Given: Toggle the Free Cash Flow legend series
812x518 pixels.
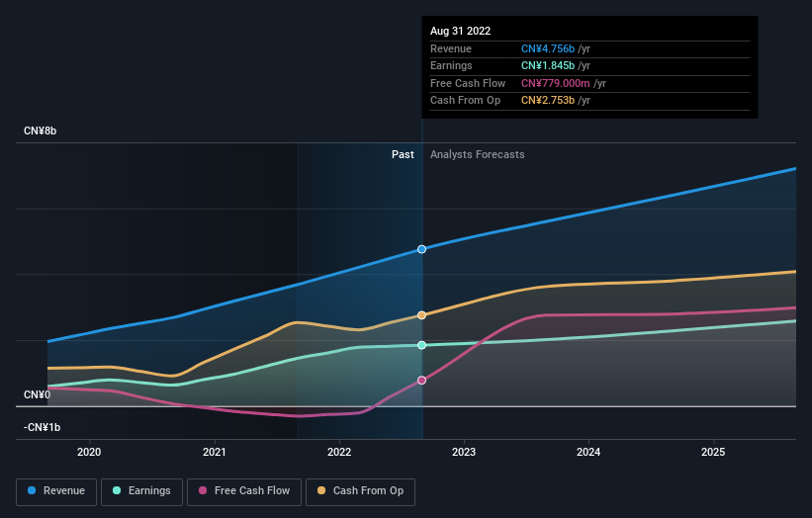Looking at the screenshot, I should tap(244, 491).
